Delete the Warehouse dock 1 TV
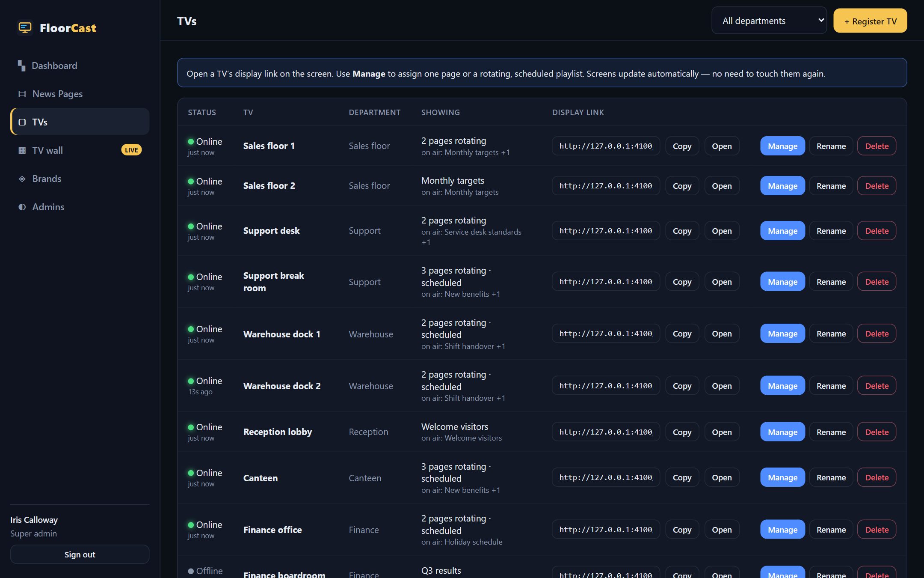 877,334
